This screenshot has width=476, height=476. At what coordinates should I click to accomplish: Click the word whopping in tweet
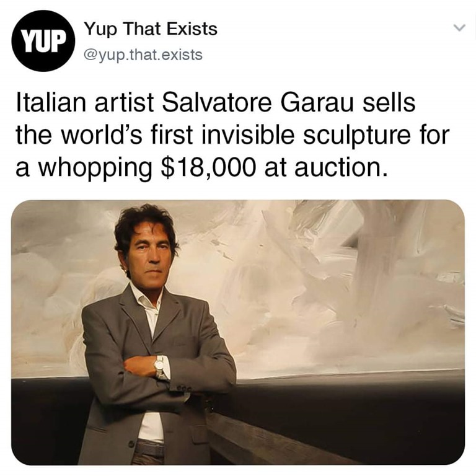tap(95, 169)
